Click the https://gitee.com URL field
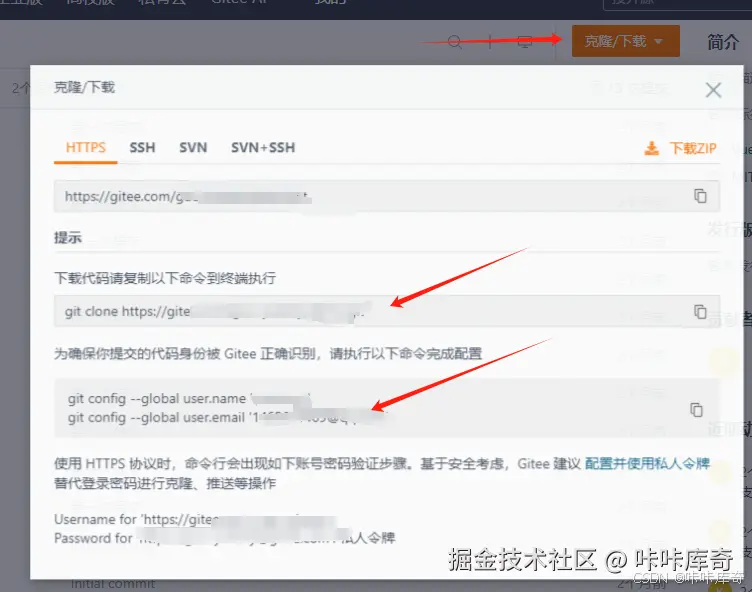Screen dimensions: 752x592 tap(387, 196)
